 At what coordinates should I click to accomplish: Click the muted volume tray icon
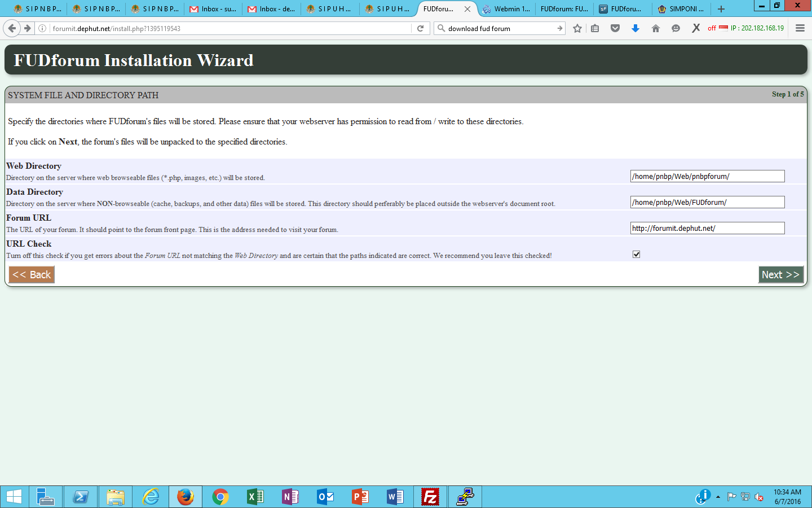[x=759, y=497]
